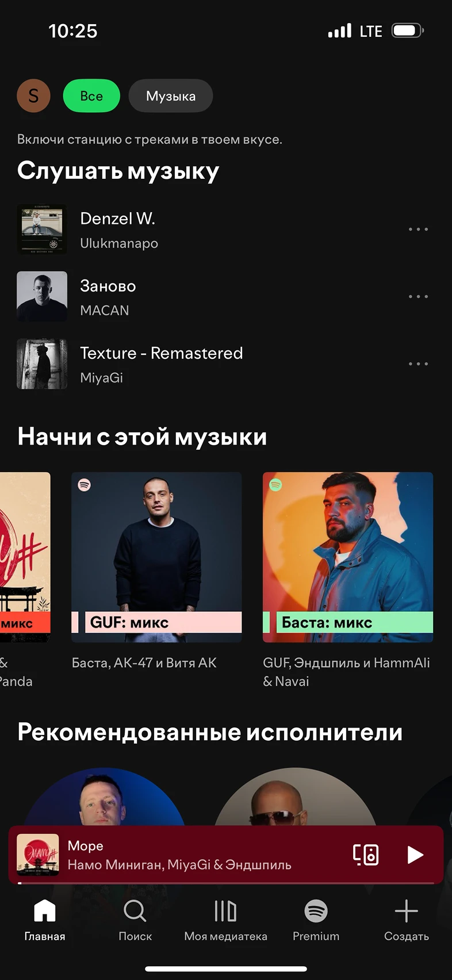Open the profile avatar with letter S

pos(33,96)
